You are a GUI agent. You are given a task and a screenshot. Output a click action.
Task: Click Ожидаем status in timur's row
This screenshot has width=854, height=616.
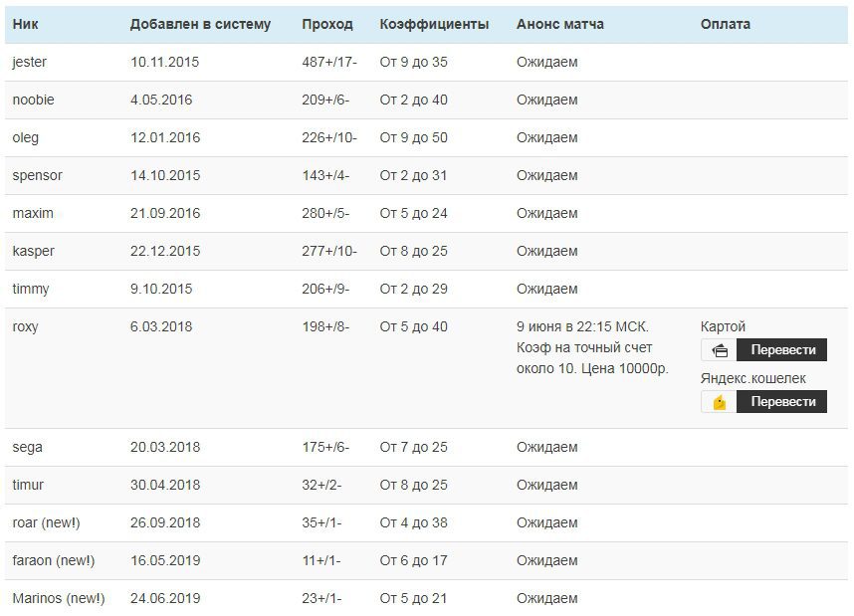(546, 485)
